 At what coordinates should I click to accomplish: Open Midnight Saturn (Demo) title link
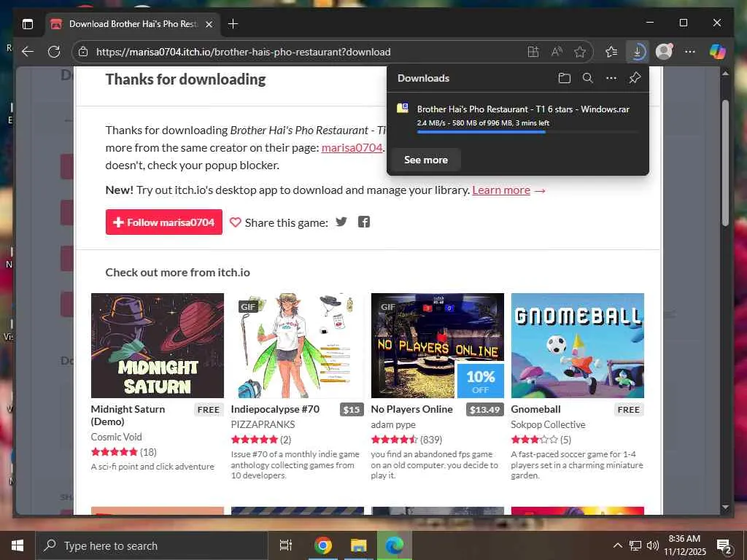(128, 415)
